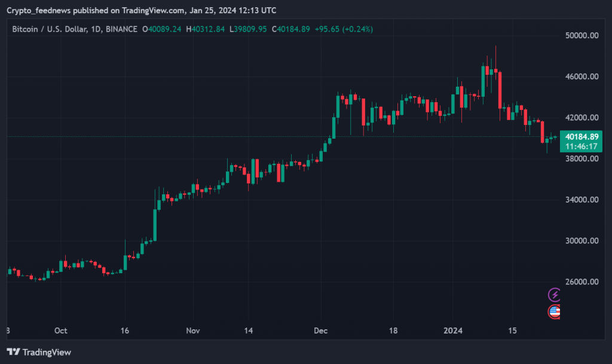This screenshot has width=612, height=364.
Task: Click the closing price value C40184.89
Action: 290,29
